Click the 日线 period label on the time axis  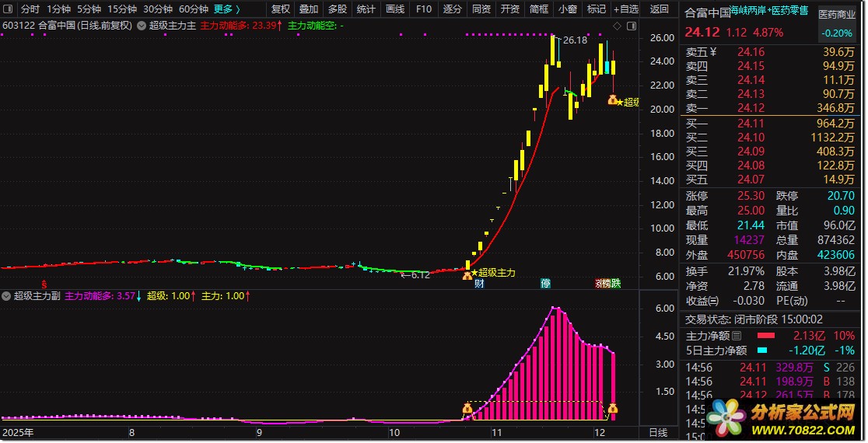click(657, 432)
